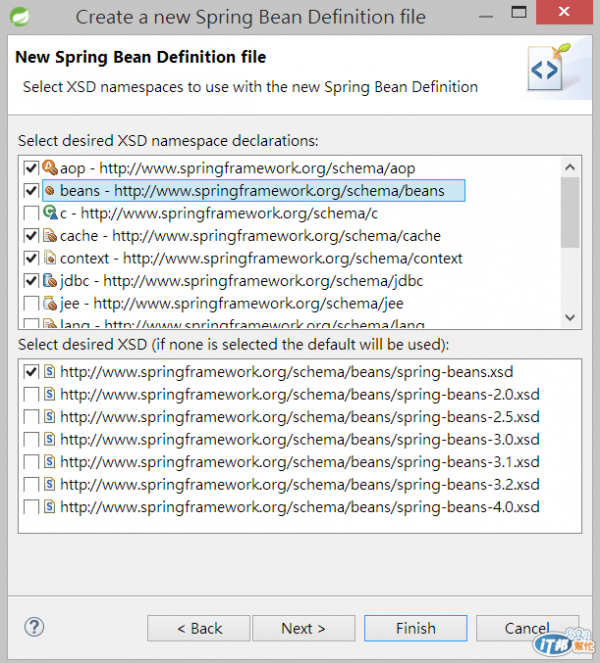This screenshot has height=663, width=600.
Task: Minimize the dialog window
Action: click(x=486, y=16)
